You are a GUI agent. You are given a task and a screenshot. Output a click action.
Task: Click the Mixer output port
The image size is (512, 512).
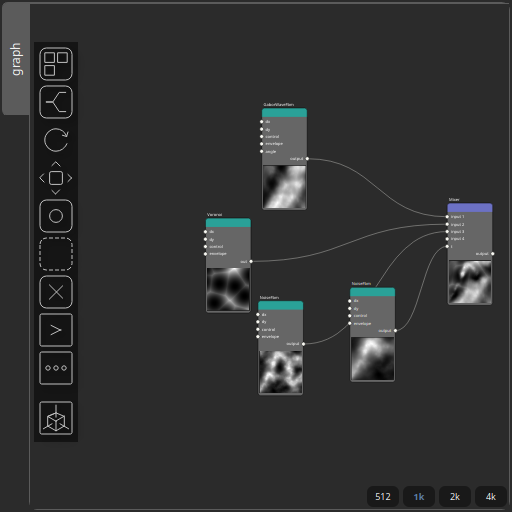493,254
